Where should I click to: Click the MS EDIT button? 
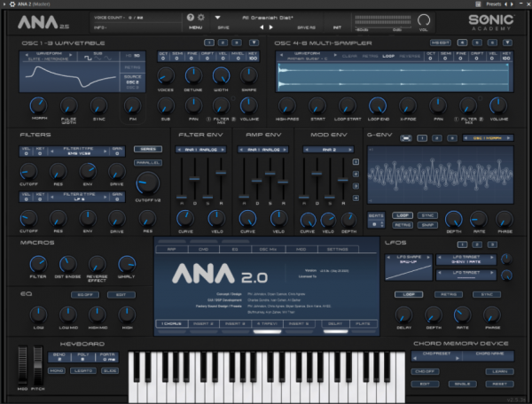[x=441, y=43]
